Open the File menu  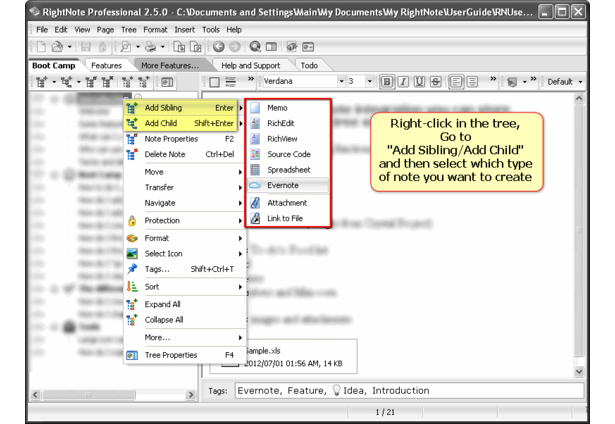coord(42,30)
